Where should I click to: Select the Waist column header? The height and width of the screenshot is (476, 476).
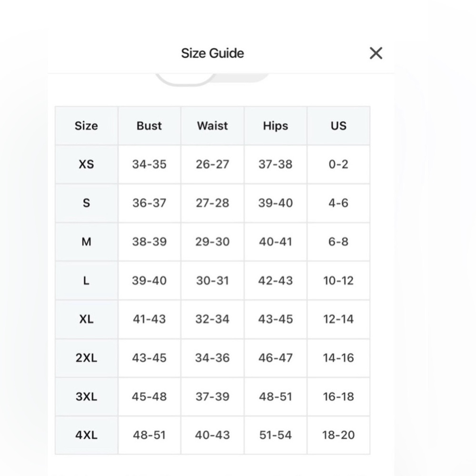coord(212,126)
